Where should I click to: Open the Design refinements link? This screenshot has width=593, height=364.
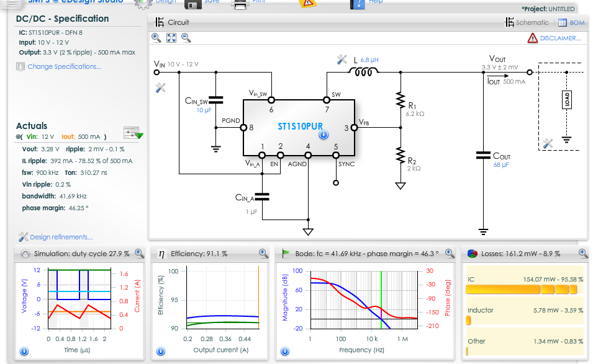61,237
